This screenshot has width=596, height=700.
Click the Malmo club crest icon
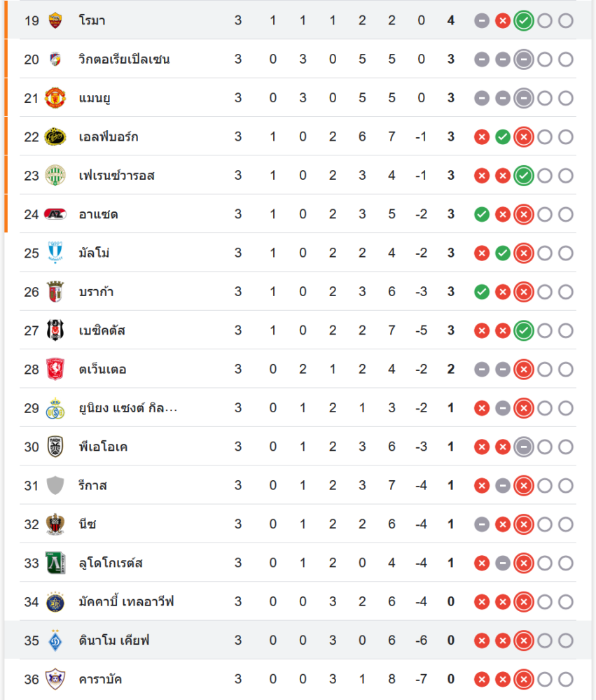[55, 253]
